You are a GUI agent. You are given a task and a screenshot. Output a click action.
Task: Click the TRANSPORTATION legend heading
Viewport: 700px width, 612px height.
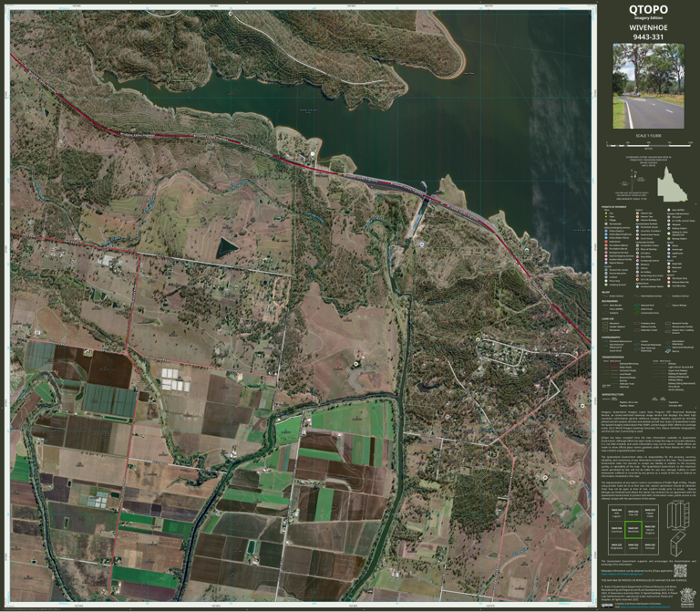(612, 357)
